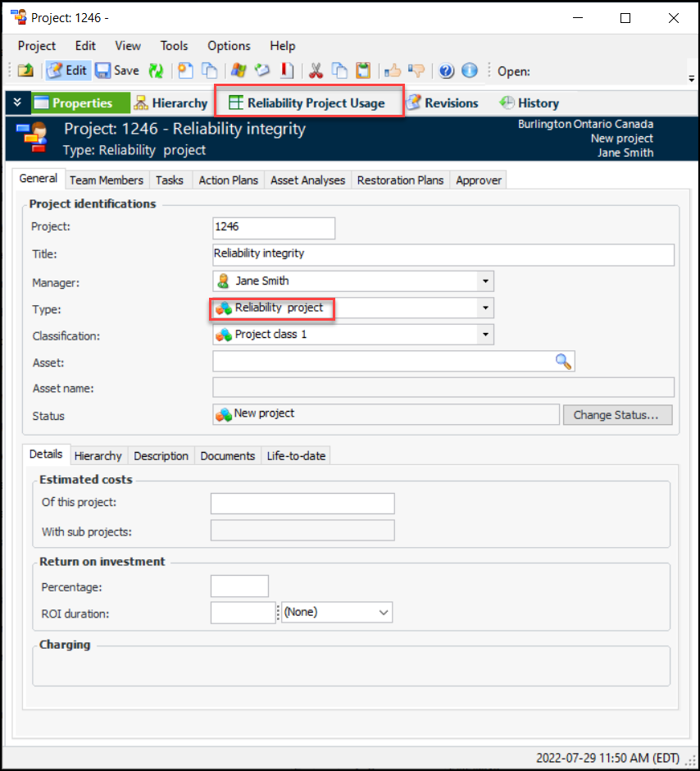Switch to the Approver tab

[x=479, y=180]
